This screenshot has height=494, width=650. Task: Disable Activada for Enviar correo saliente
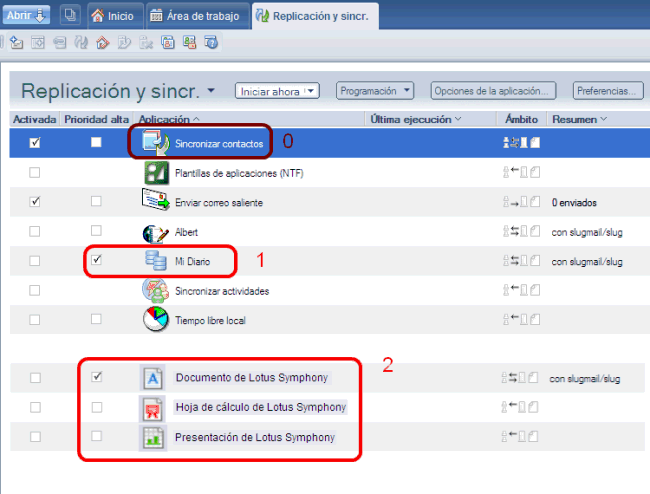[x=35, y=201]
